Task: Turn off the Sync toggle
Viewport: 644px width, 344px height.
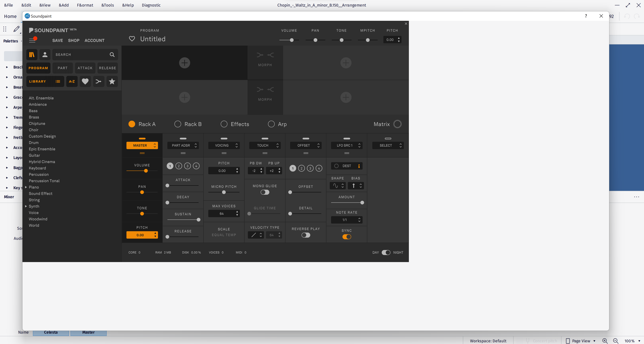Action: 346,237
